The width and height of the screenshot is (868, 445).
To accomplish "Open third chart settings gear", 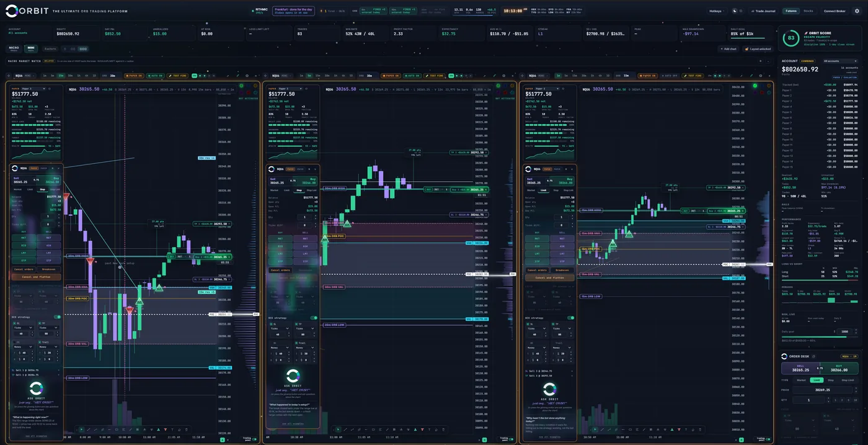I will tap(761, 76).
